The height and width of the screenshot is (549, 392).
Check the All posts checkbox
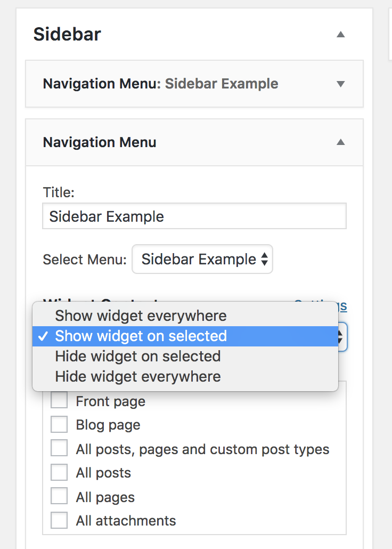point(59,472)
